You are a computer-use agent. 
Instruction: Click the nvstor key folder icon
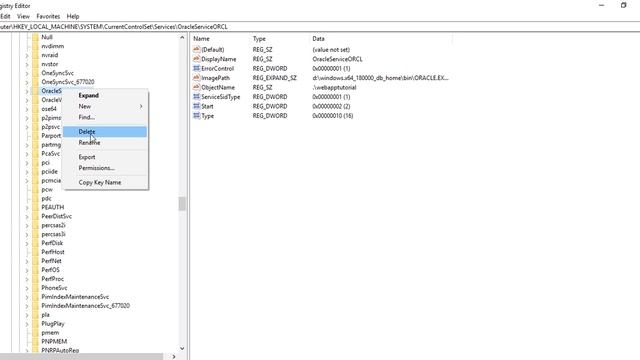[x=35, y=64]
